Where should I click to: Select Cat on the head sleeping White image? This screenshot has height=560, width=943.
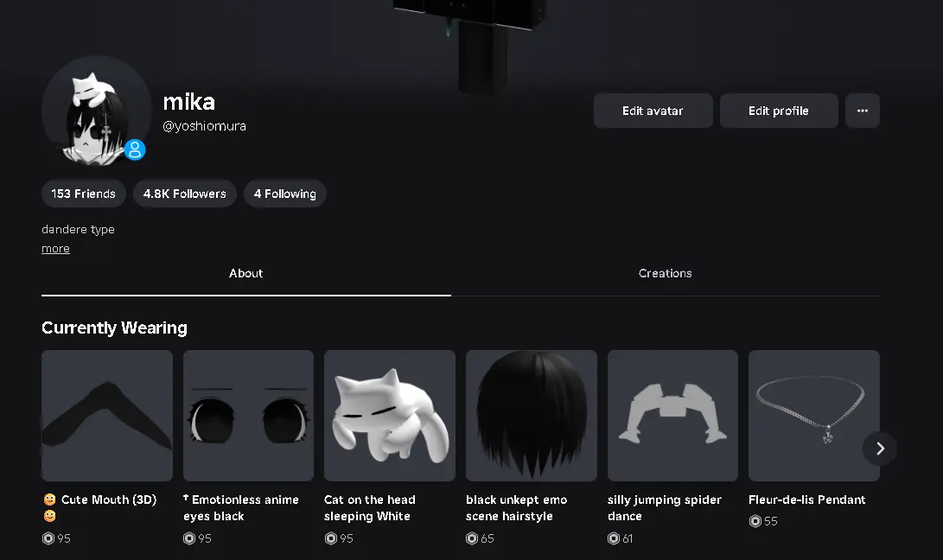pyautogui.click(x=390, y=416)
